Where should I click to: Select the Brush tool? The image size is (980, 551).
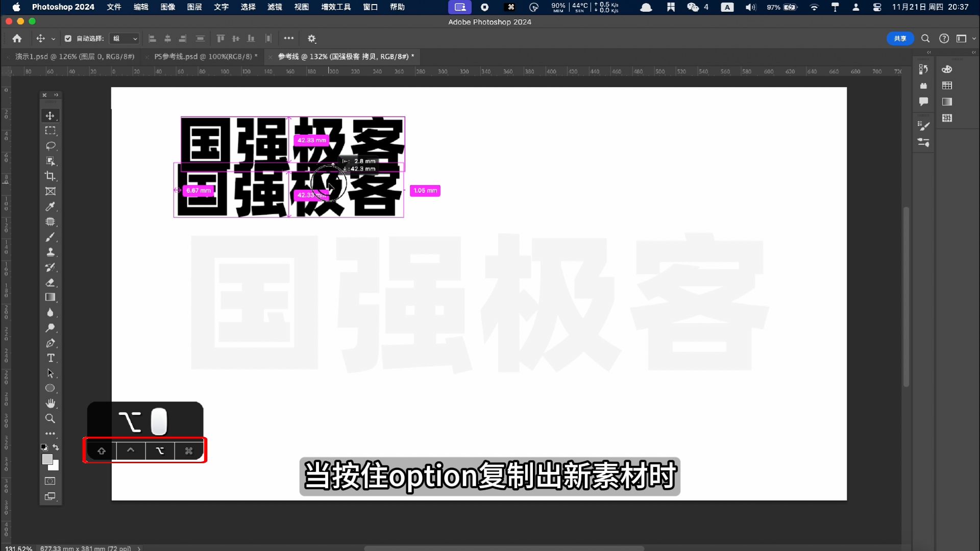51,237
